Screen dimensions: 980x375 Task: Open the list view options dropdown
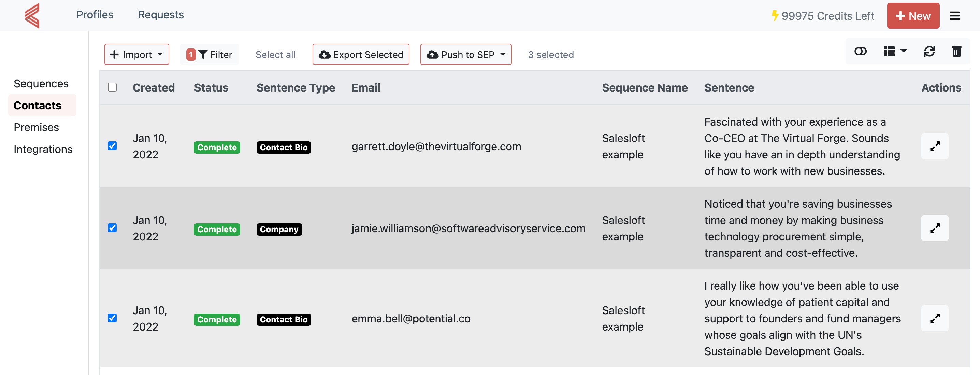(x=894, y=51)
